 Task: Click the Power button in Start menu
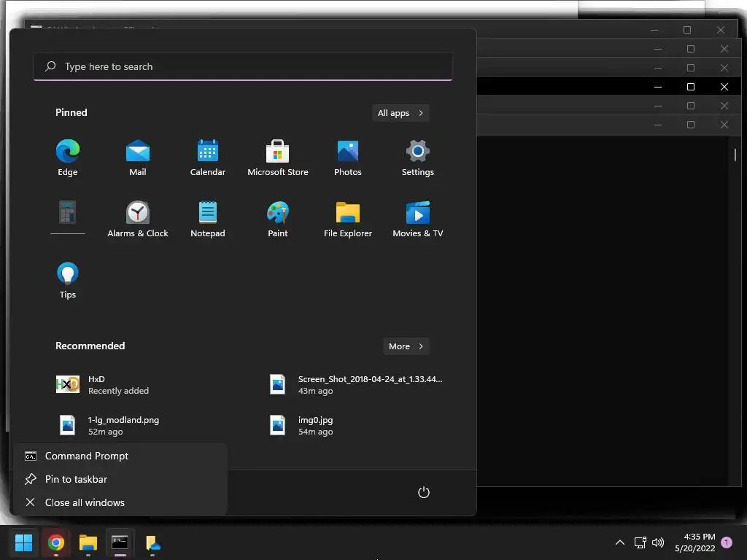pyautogui.click(x=424, y=492)
